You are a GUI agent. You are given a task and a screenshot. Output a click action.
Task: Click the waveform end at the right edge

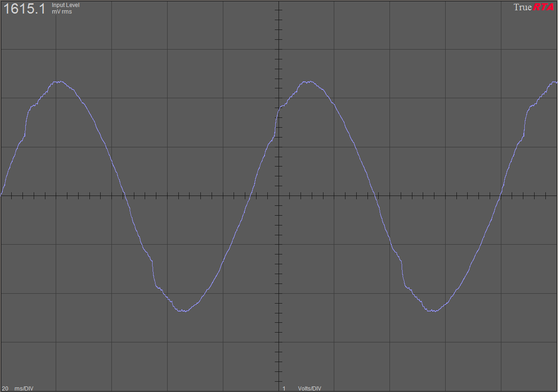pos(556,82)
